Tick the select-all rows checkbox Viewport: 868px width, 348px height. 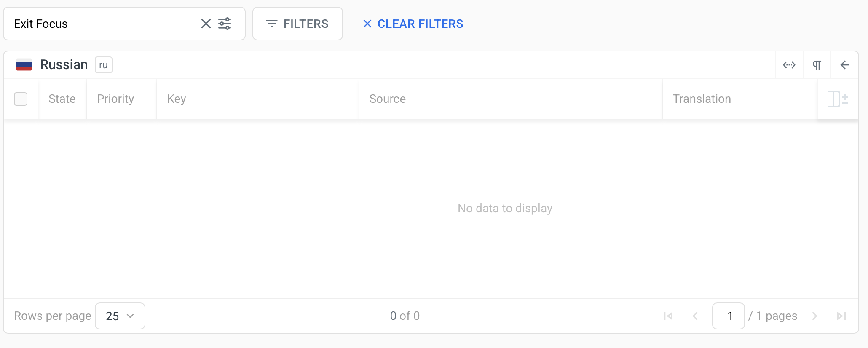(x=21, y=99)
